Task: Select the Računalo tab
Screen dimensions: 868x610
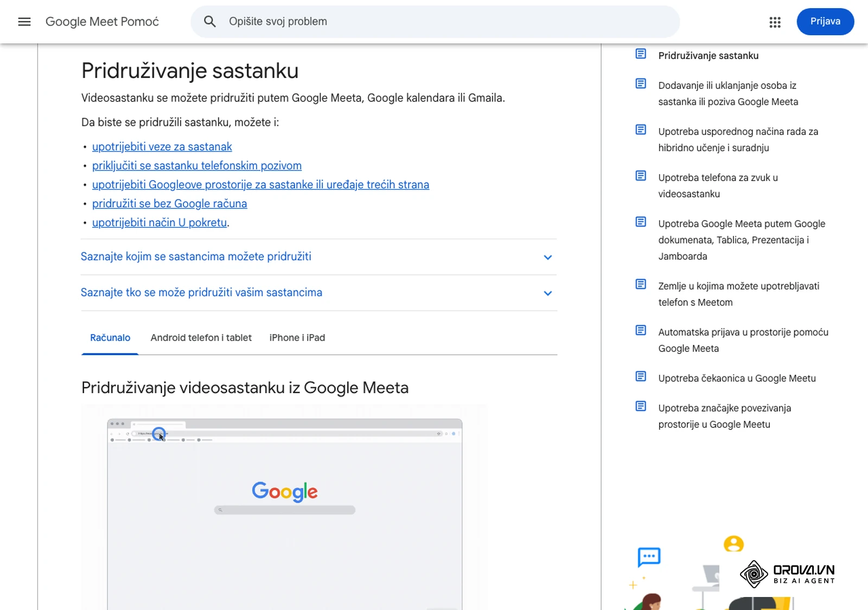Action: point(110,338)
